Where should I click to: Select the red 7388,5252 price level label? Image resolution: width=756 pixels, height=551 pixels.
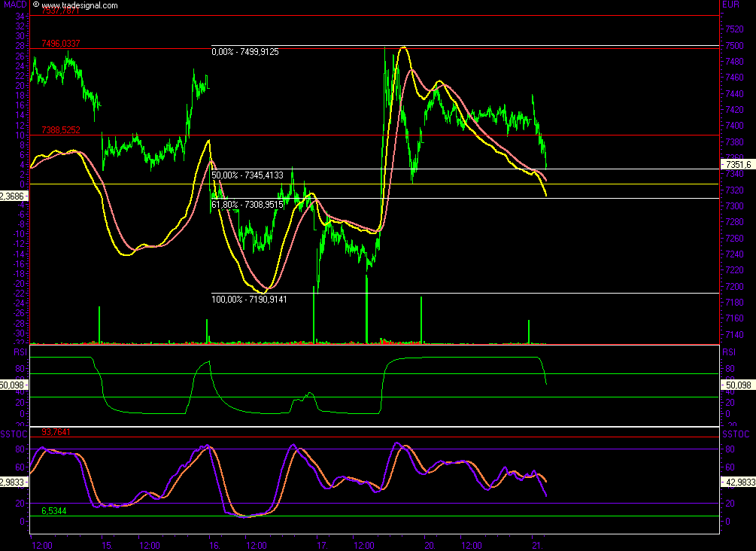(x=60, y=130)
